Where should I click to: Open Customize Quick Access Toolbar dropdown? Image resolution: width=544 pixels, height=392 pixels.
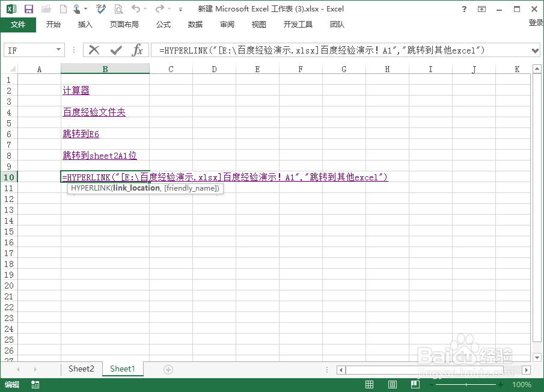tap(180, 10)
